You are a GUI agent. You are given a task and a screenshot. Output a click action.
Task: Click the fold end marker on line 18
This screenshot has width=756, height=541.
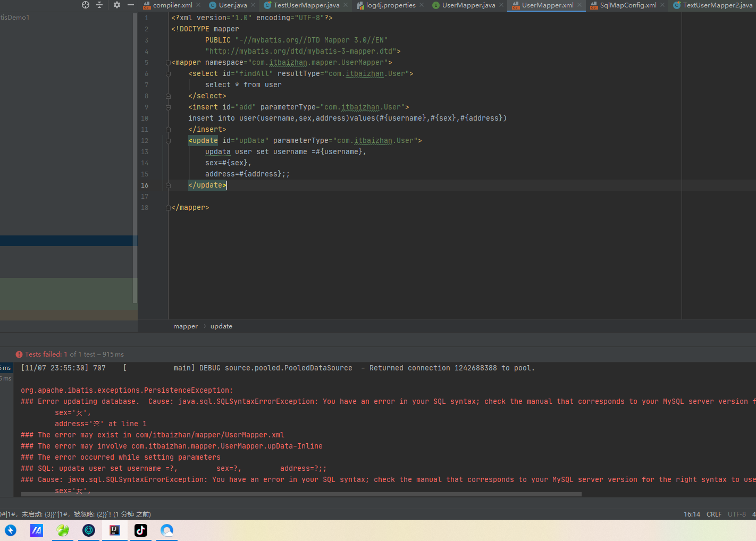pyautogui.click(x=168, y=208)
